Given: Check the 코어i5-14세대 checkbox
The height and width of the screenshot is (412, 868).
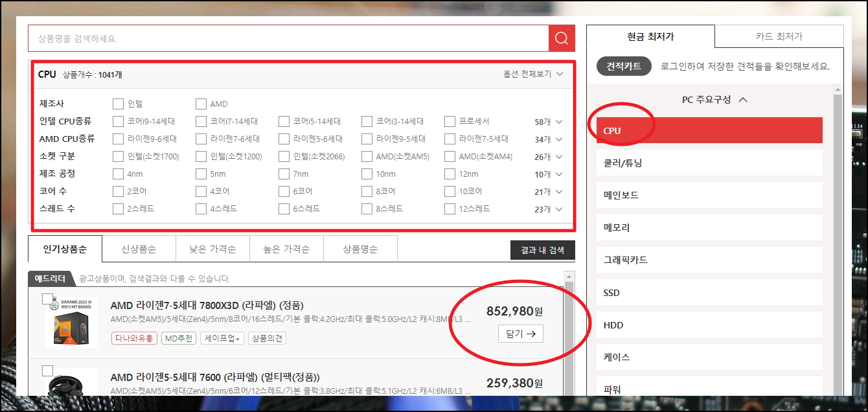Looking at the screenshot, I should click(x=284, y=121).
